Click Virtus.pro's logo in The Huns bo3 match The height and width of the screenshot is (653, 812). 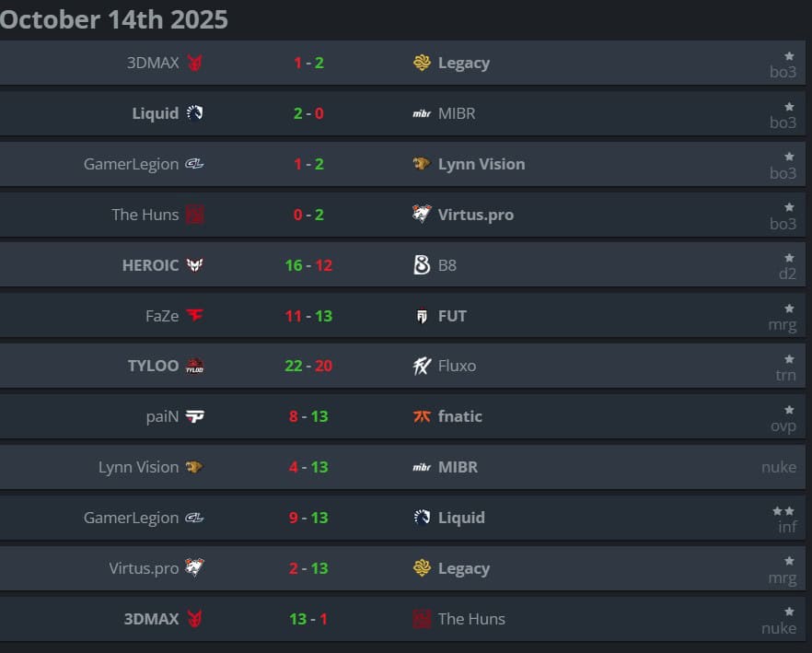pos(422,215)
